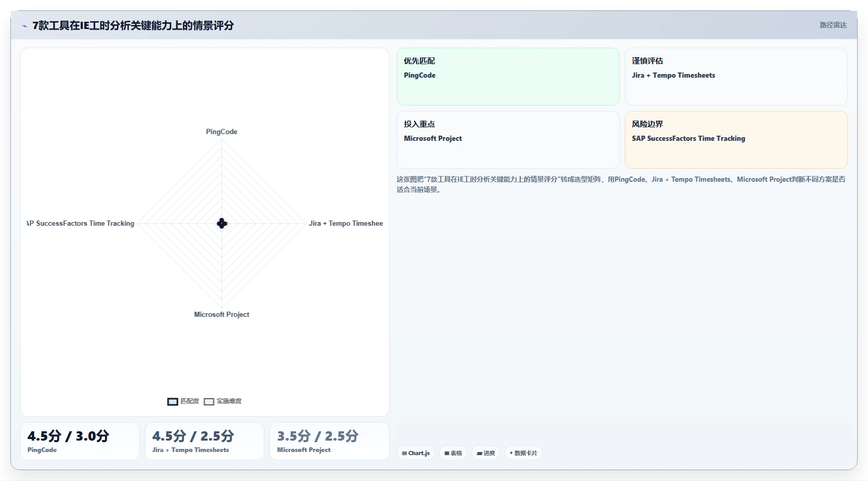The width and height of the screenshot is (868, 481).
Task: Click the Microsoft Project axis label on radar
Action: coord(221,314)
